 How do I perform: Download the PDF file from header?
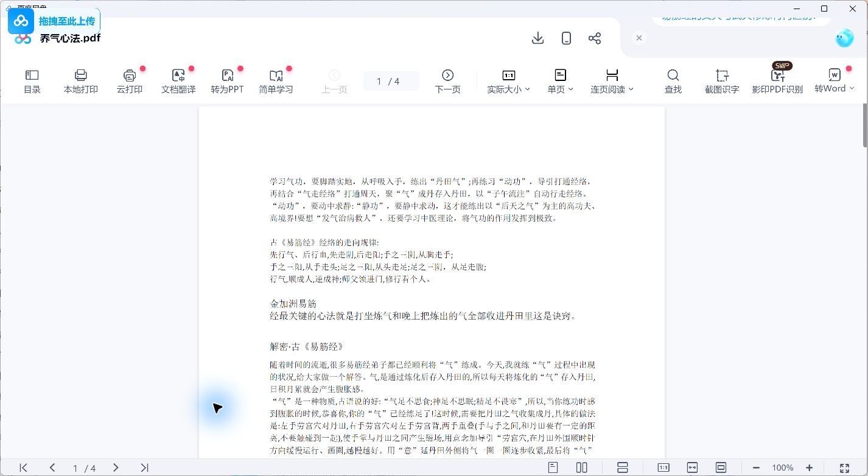(x=537, y=38)
